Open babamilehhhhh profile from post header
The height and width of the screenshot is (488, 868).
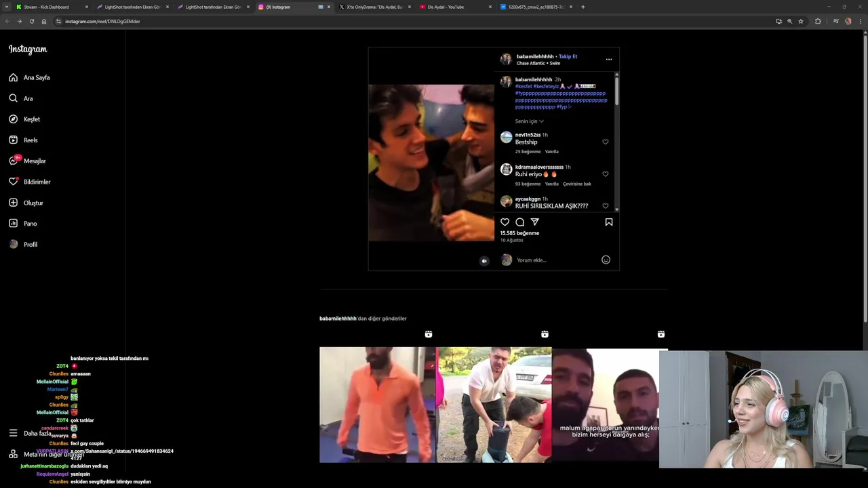[x=535, y=57]
